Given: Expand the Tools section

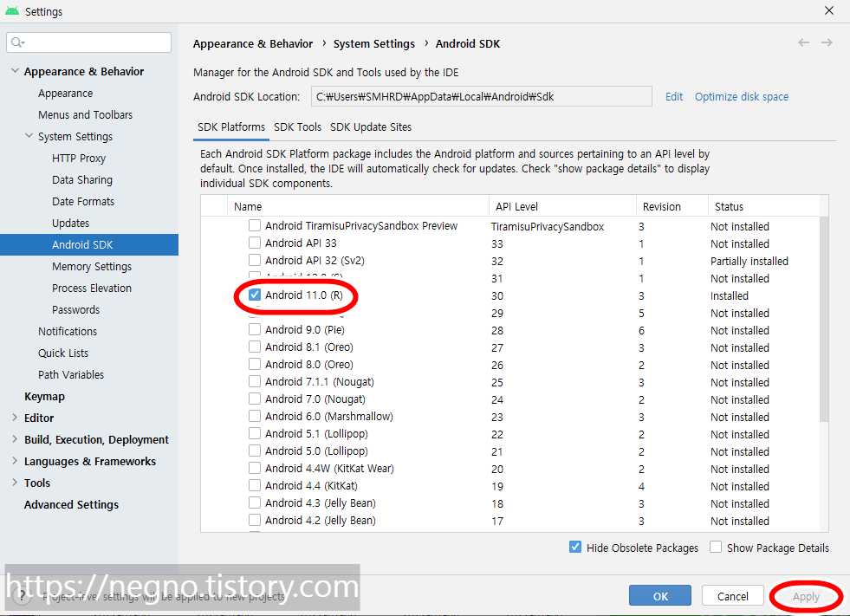Looking at the screenshot, I should click(x=15, y=483).
